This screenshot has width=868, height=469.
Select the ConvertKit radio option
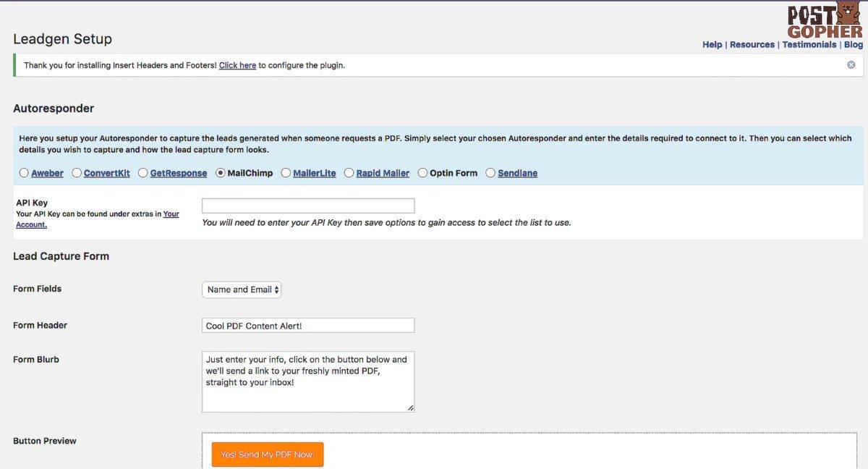click(x=77, y=173)
